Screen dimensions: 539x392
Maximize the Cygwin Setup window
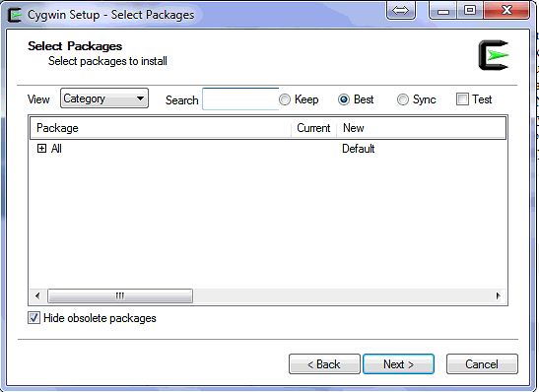click(470, 10)
